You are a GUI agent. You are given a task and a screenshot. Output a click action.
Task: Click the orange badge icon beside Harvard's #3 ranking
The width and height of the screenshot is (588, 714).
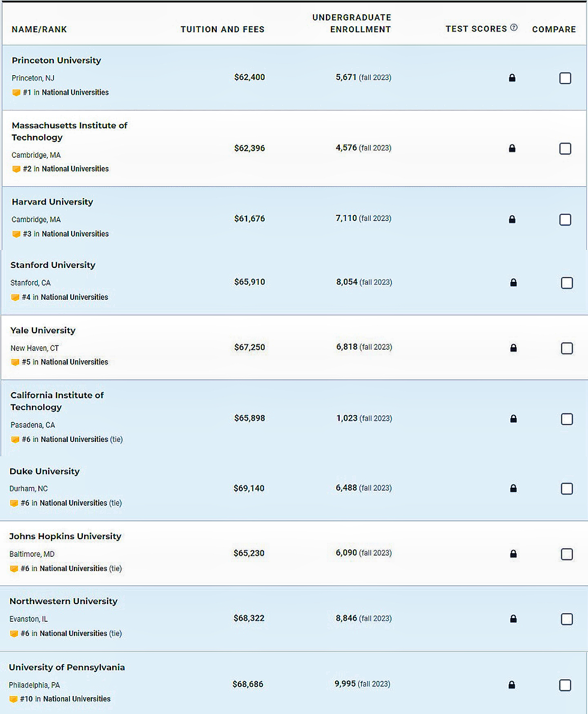16,234
